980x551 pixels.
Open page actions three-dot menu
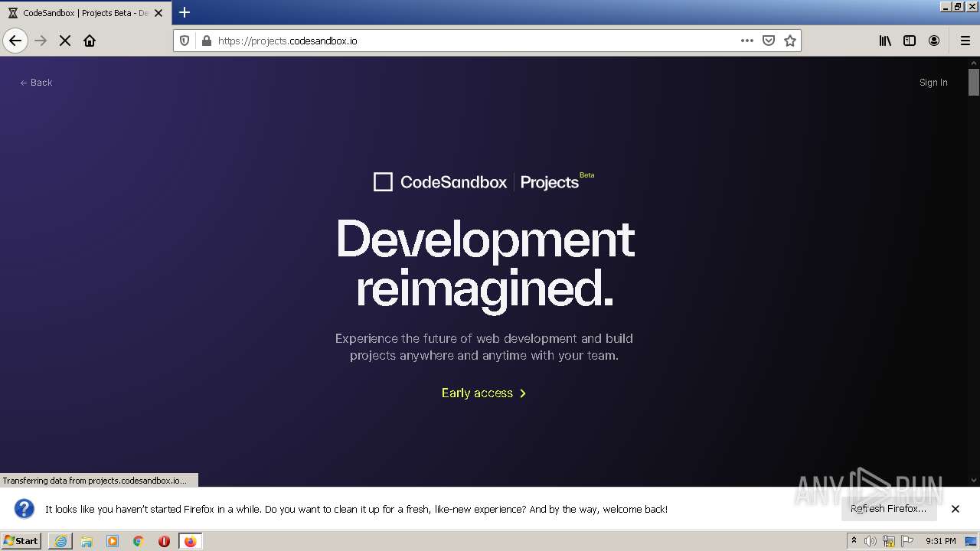click(x=747, y=41)
